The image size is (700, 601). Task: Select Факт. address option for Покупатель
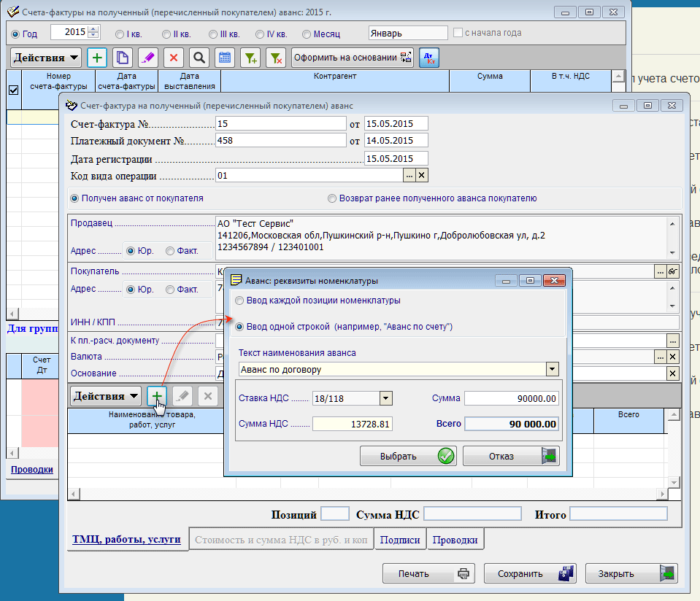(x=169, y=290)
